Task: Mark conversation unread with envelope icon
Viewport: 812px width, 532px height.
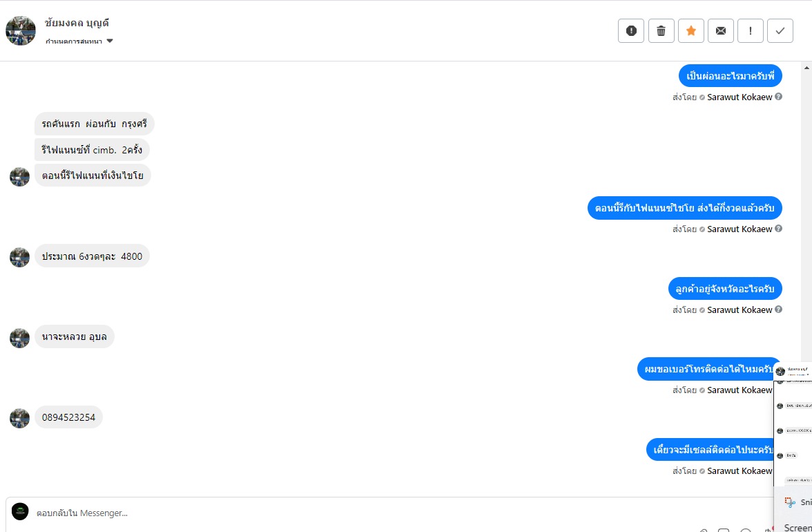Action: 721,30
